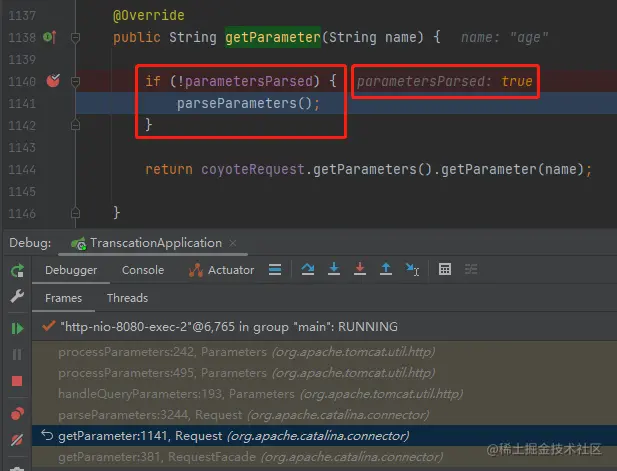This screenshot has height=471, width=617.
Task: Select frame parseParameters:3244
Action: [x=323, y=415]
